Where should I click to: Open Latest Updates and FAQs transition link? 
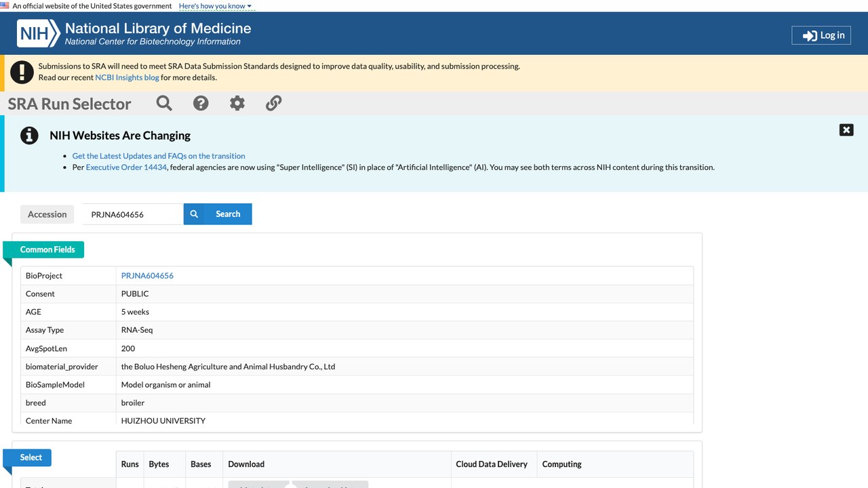pyautogui.click(x=159, y=156)
